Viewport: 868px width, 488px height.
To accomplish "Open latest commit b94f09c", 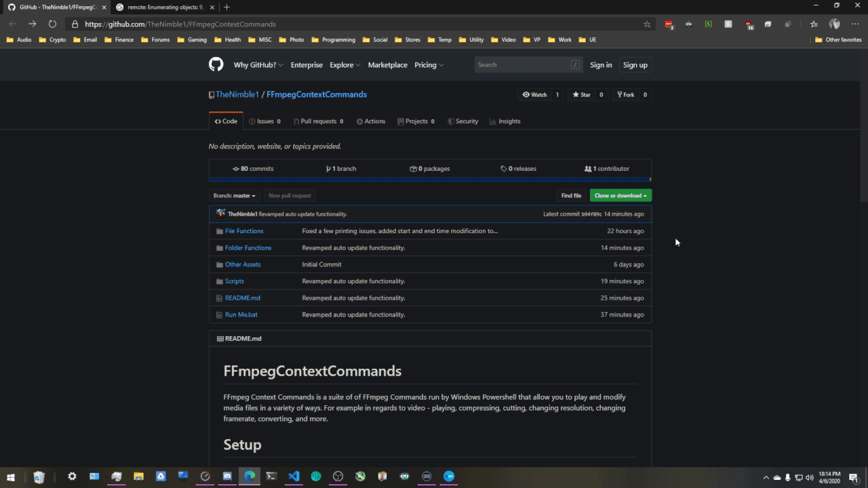I will (592, 214).
